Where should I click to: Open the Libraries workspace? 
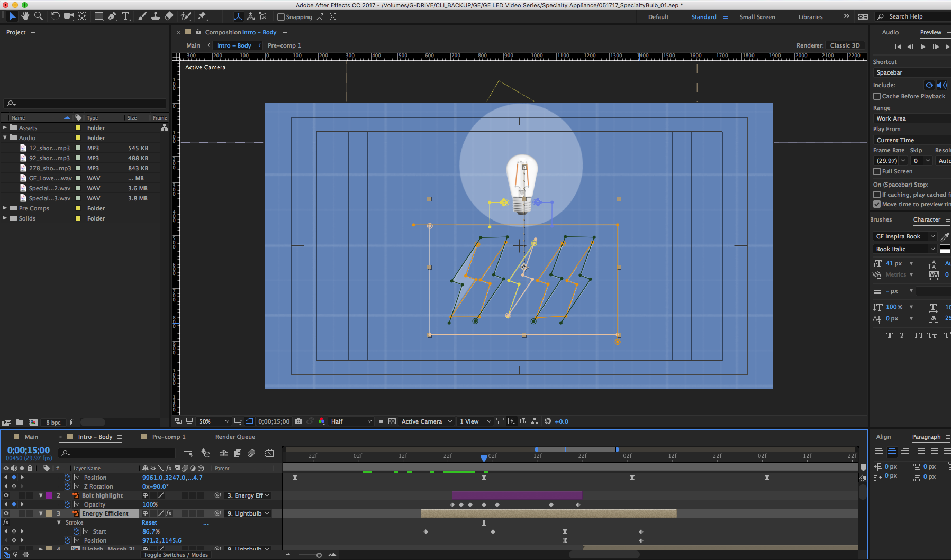810,17
